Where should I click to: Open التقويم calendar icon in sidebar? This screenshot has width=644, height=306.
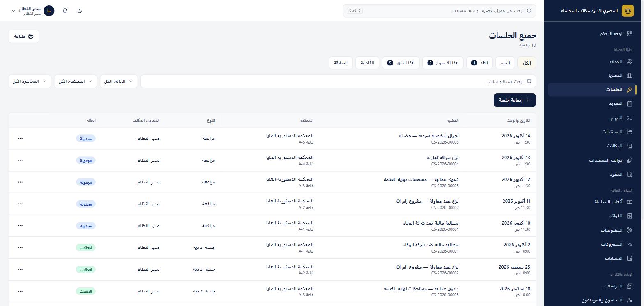pyautogui.click(x=629, y=104)
